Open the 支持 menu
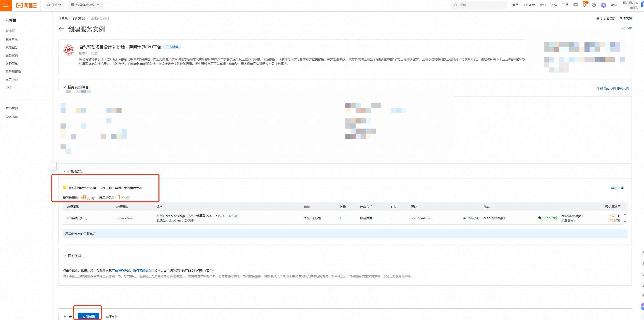 (554, 5)
